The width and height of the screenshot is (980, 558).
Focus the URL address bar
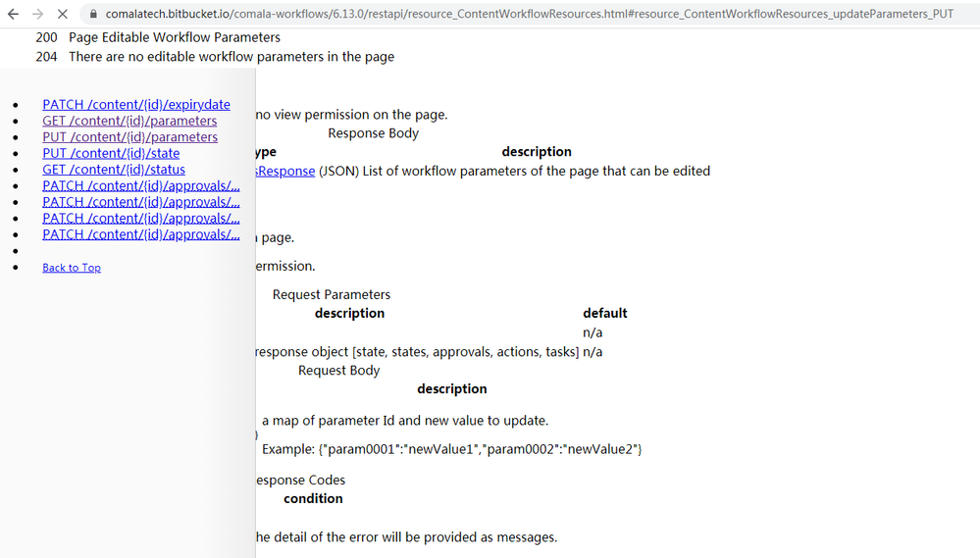(x=530, y=14)
